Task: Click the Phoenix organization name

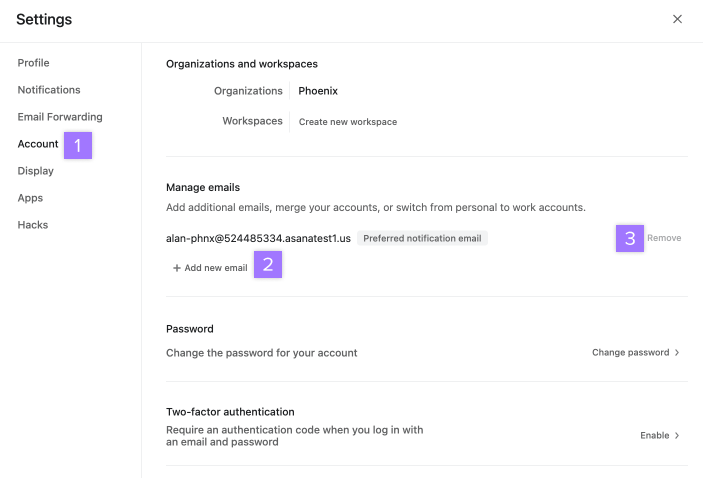Action: 318,91
